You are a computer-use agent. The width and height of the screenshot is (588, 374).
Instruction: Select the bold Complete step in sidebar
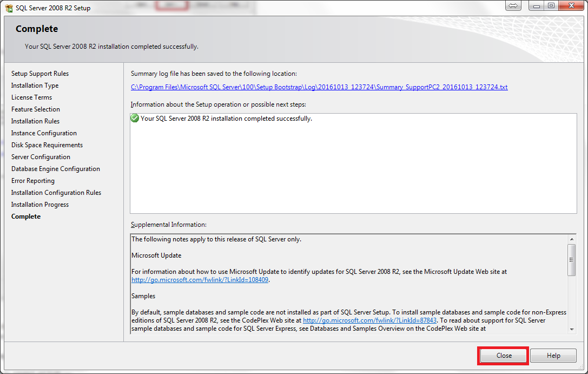click(x=26, y=216)
